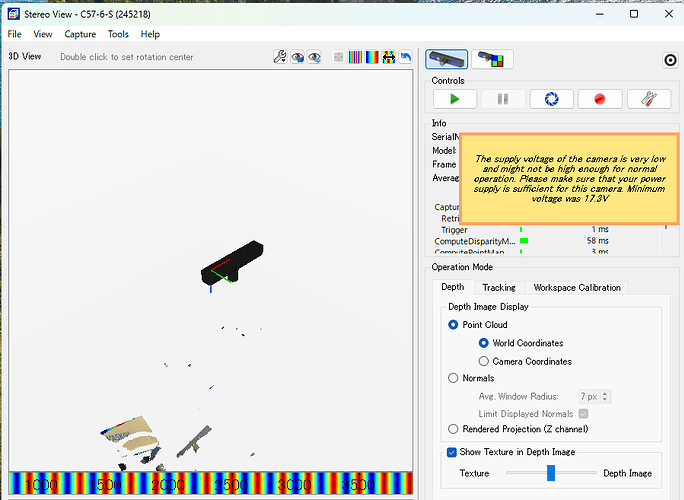This screenshot has height=500, width=684.
Task: Switch to the Workspace Calibration tab
Action: (577, 288)
